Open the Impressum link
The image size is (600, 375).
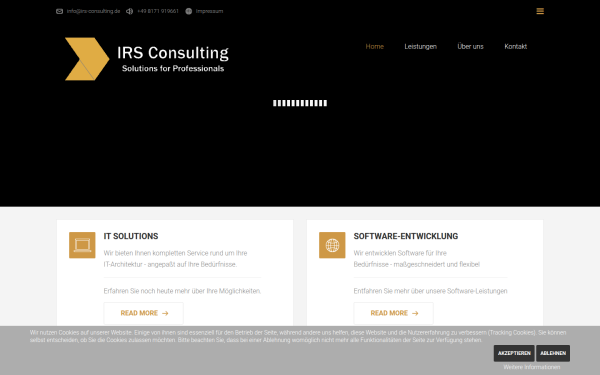tap(209, 11)
